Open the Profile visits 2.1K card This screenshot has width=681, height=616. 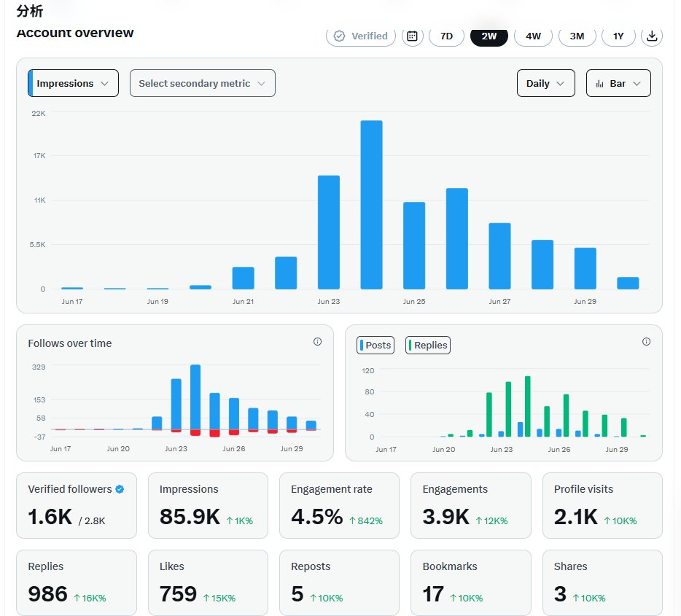(x=602, y=506)
